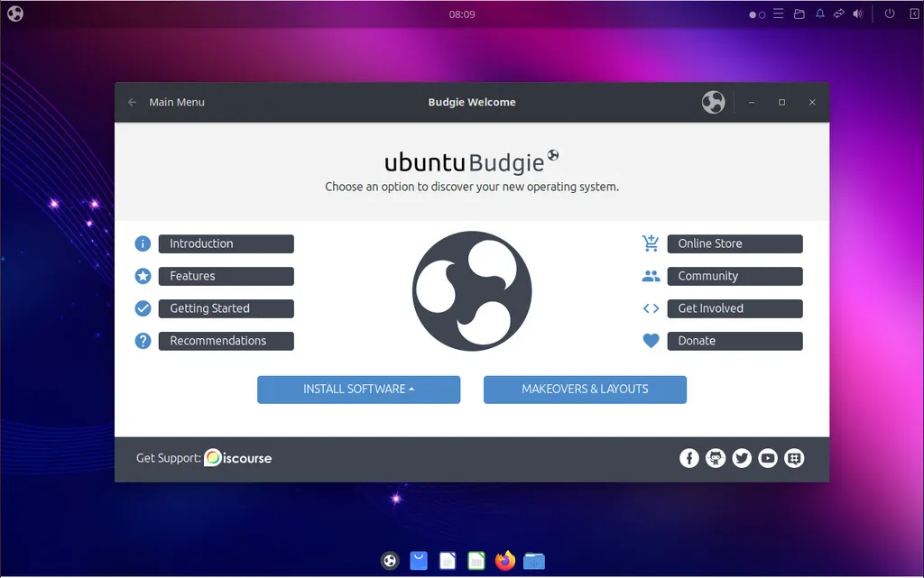Open the YouTube channel icon
The height and width of the screenshot is (578, 924).
pyautogui.click(x=768, y=458)
